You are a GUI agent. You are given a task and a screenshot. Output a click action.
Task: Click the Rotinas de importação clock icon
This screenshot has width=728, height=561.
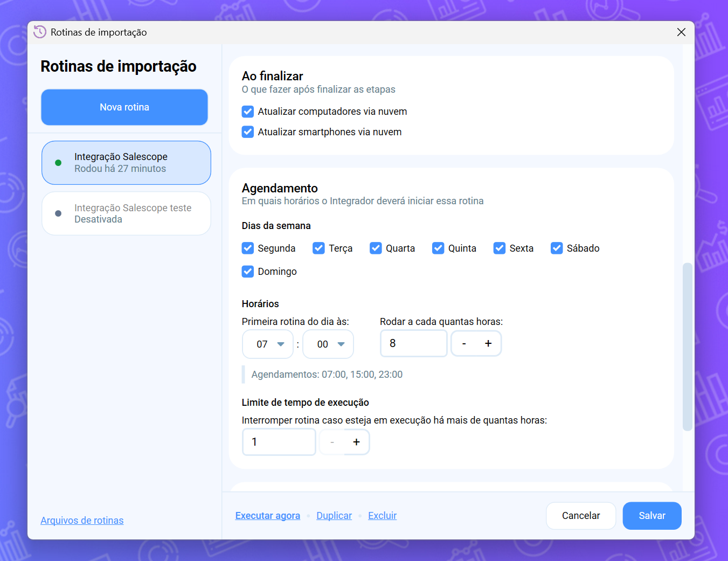tap(40, 32)
